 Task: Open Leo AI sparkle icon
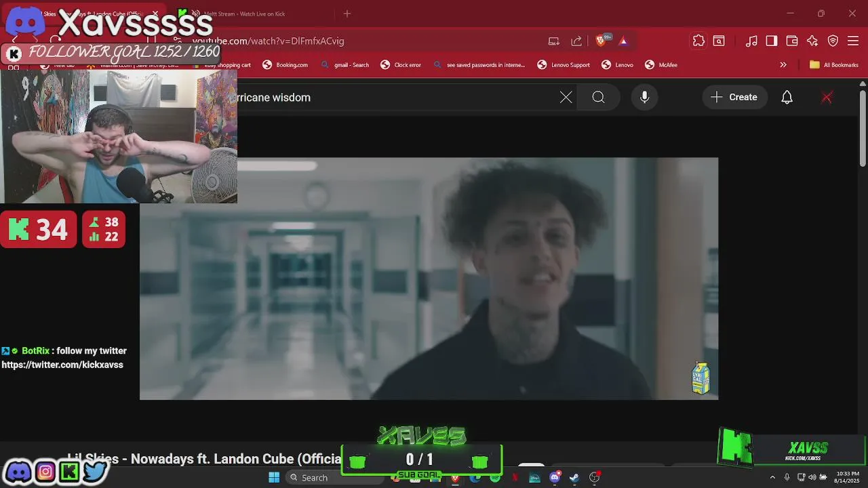[x=812, y=41]
